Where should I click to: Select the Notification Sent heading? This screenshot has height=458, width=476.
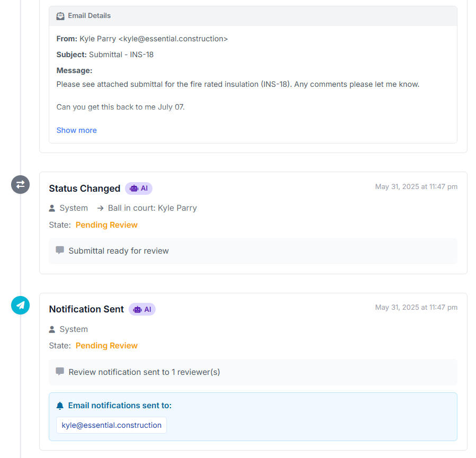[86, 309]
